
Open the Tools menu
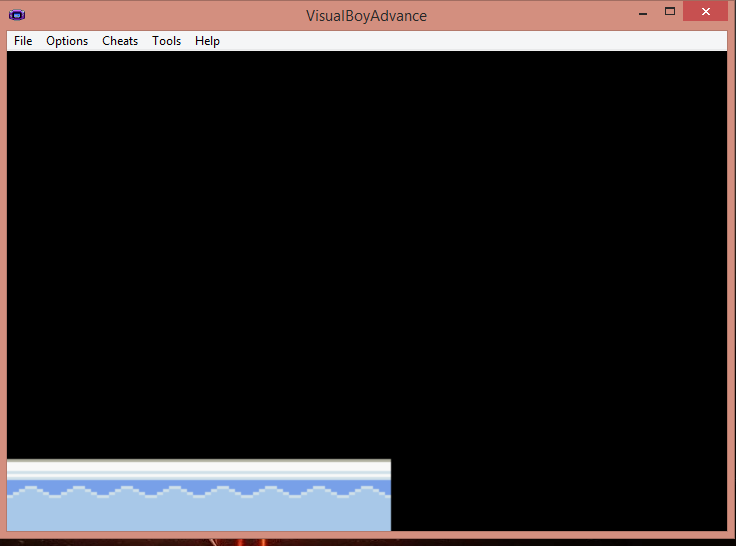coord(167,41)
